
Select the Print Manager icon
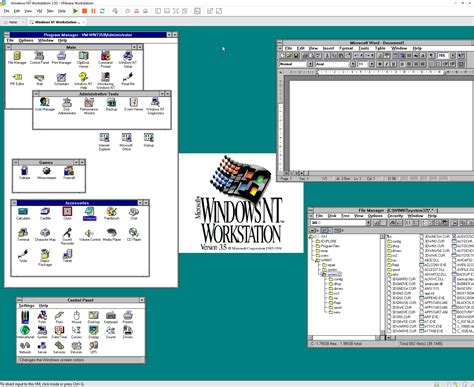click(61, 58)
